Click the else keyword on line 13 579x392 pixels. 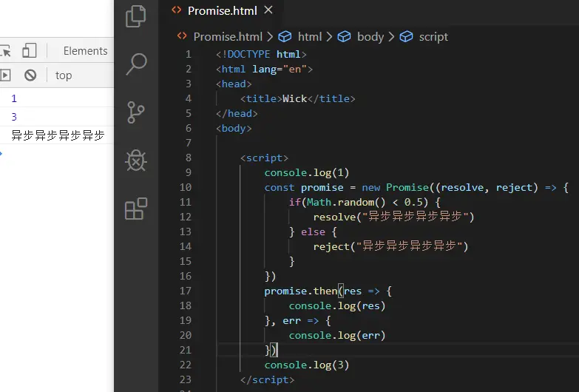point(313,232)
